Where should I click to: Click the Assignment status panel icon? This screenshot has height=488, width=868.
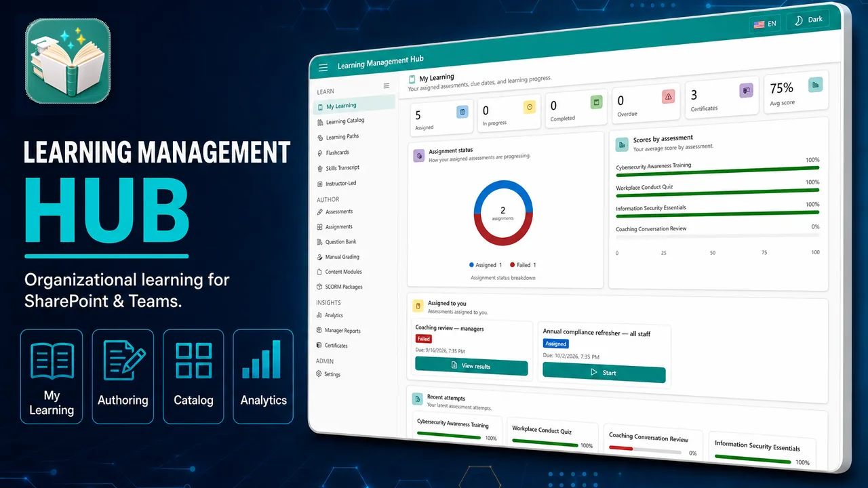[419, 156]
